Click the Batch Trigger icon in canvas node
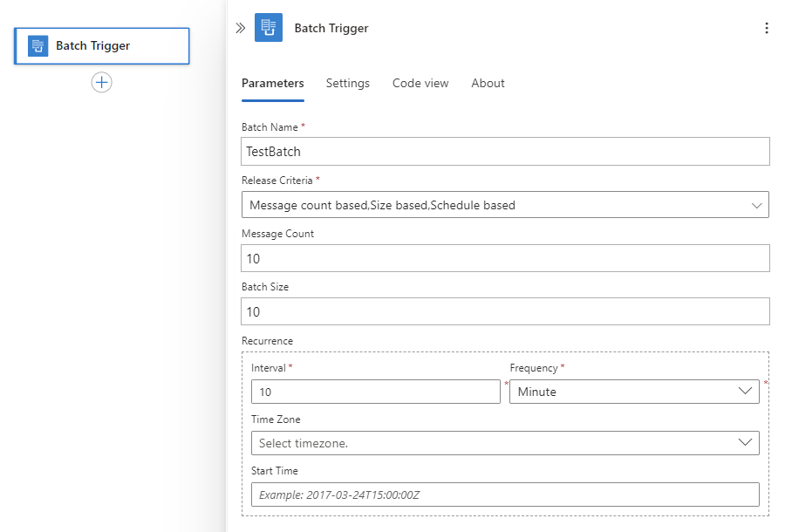The height and width of the screenshot is (532, 785). [x=38, y=46]
